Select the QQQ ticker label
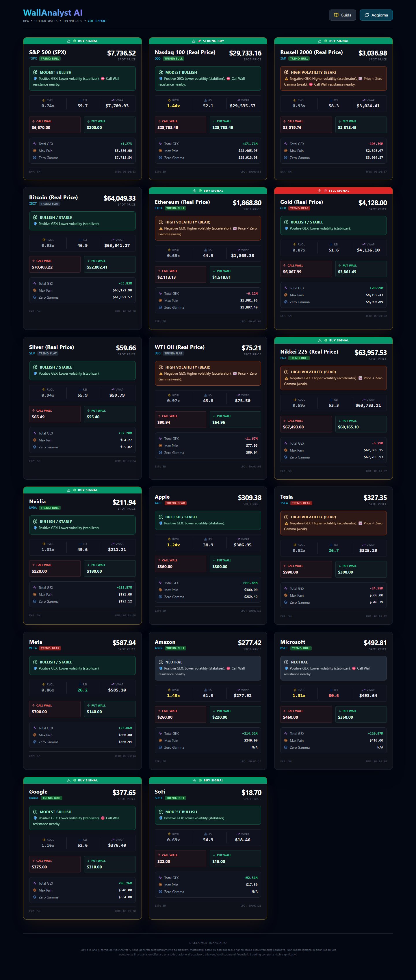The image size is (416, 980). click(x=157, y=59)
